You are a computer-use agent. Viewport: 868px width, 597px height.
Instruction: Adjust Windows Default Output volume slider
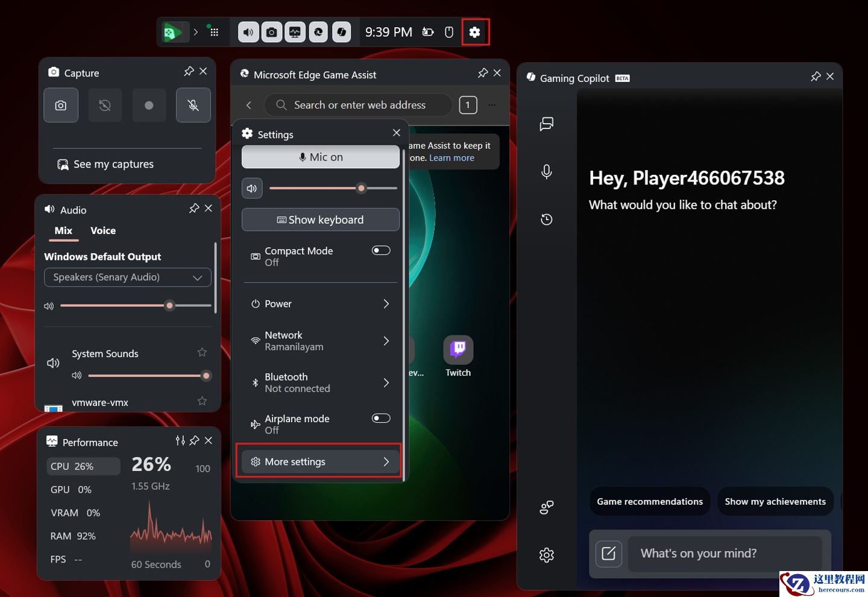coord(136,306)
